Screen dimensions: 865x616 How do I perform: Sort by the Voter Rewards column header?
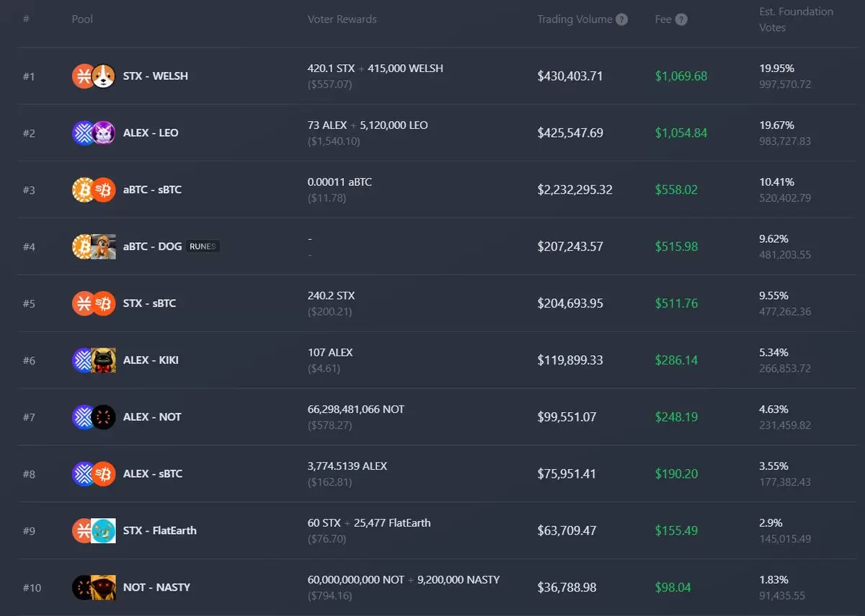point(342,19)
